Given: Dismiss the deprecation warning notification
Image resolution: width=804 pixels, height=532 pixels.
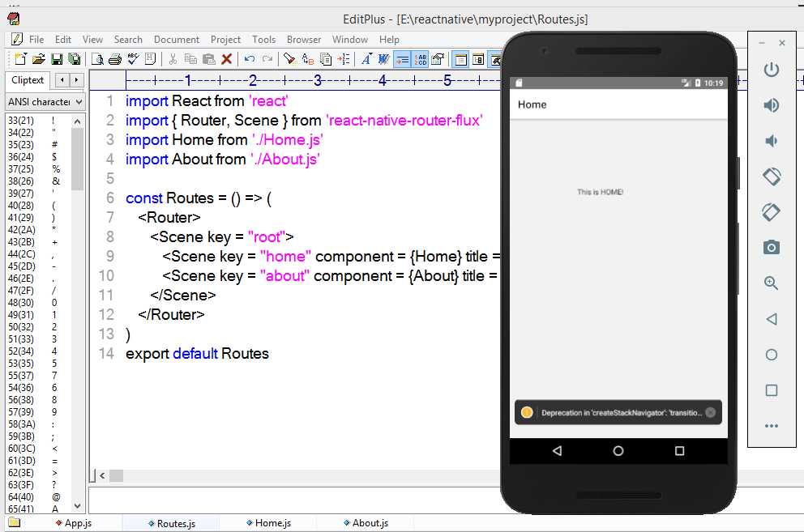Looking at the screenshot, I should (x=710, y=412).
